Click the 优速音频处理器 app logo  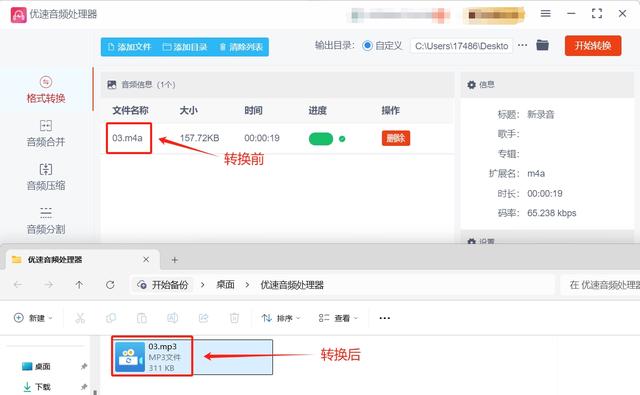(18, 15)
